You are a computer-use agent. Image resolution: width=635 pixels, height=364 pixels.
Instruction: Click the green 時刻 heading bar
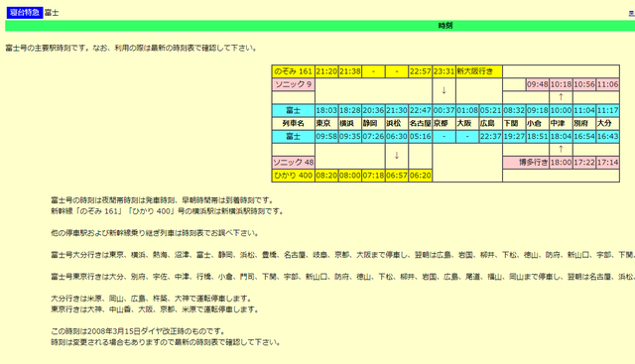319,26
